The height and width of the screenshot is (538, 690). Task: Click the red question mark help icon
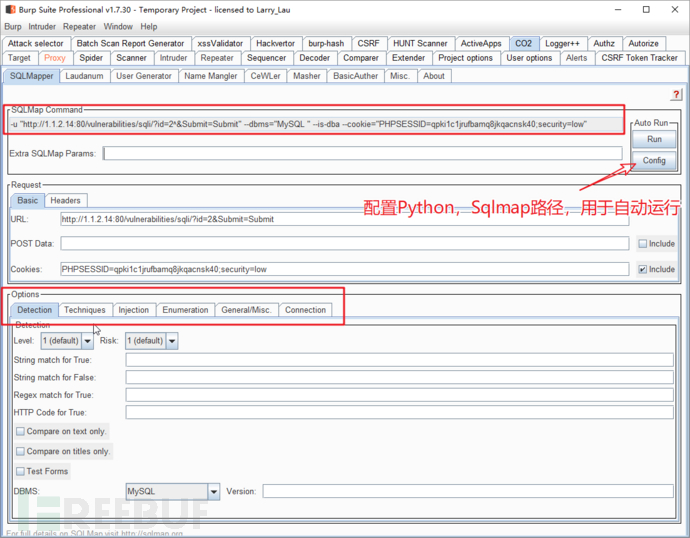(676, 94)
